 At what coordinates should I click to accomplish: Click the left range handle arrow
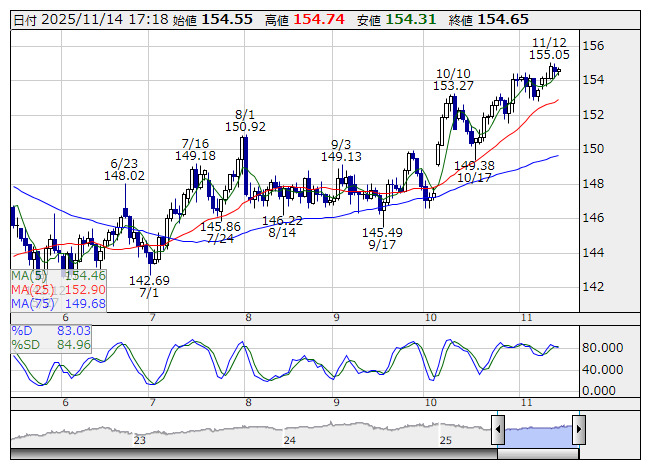(498, 429)
